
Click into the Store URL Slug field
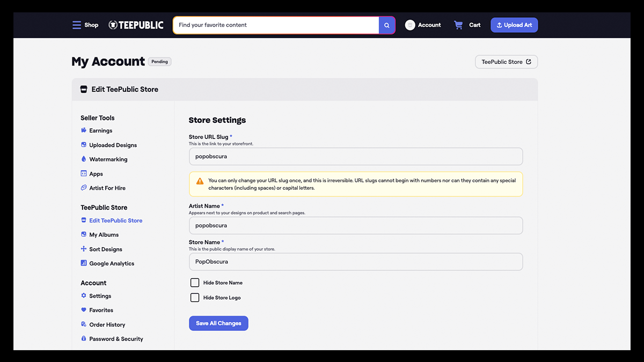(355, 157)
